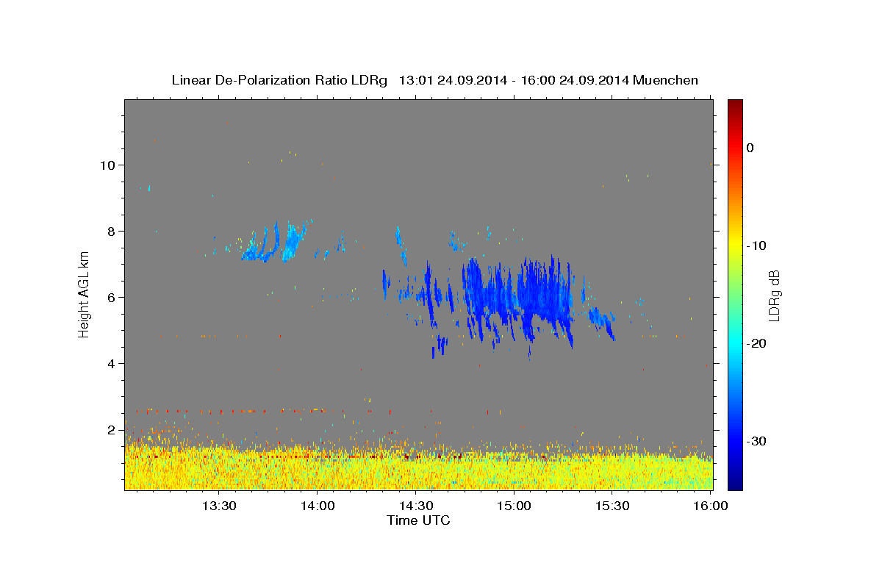Screen dimensions: 882x588
Task: Click the '15:30' time tick label
Action: [612, 506]
